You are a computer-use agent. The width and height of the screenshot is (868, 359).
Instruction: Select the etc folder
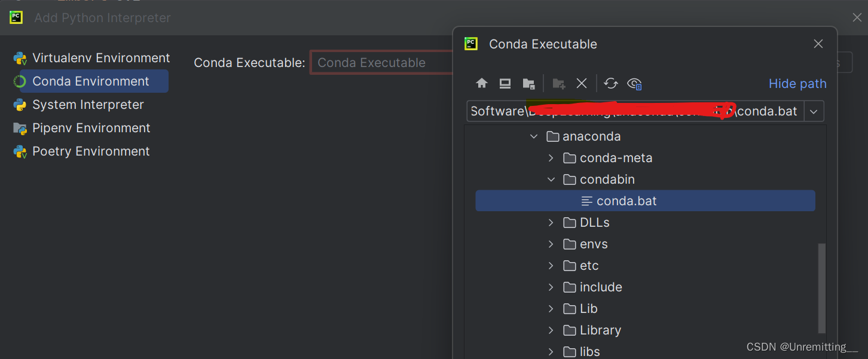[x=581, y=266]
